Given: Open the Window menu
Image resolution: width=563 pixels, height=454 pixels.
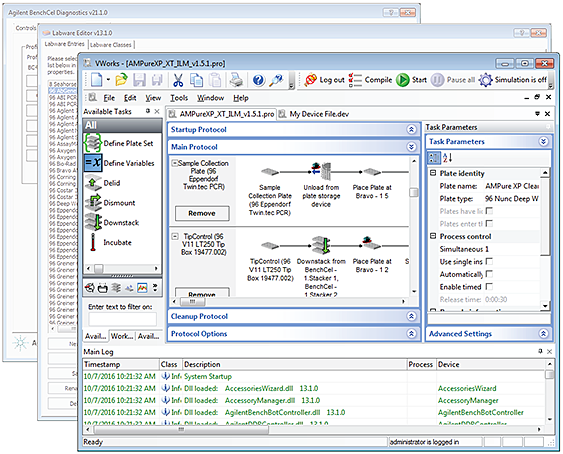Looking at the screenshot, I should click(210, 98).
